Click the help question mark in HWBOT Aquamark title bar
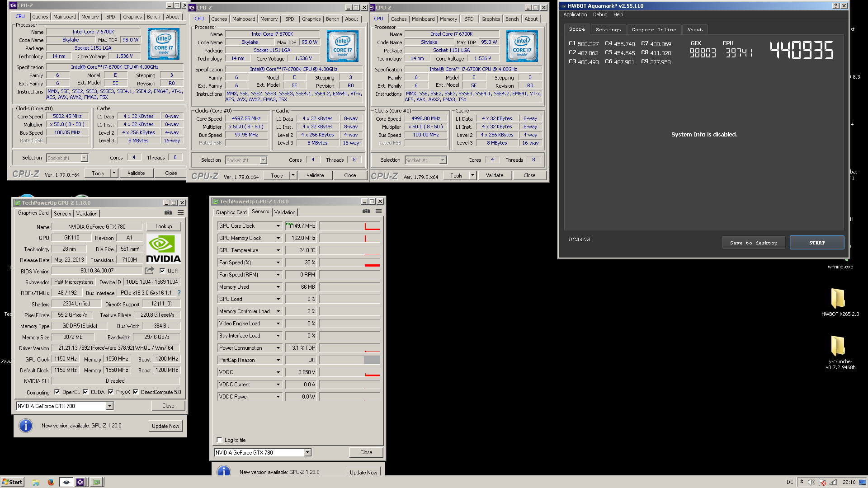868x488 pixels. click(835, 5)
